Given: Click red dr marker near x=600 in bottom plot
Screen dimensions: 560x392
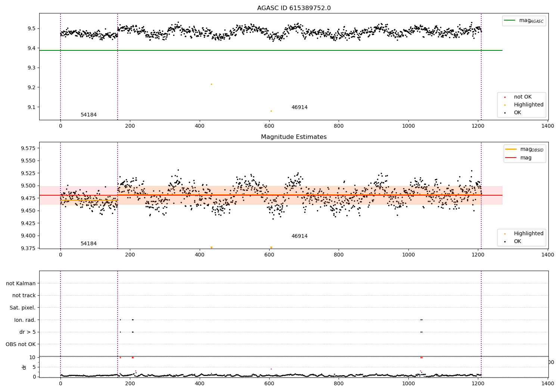Looking at the screenshot, I should pyautogui.click(x=271, y=369).
